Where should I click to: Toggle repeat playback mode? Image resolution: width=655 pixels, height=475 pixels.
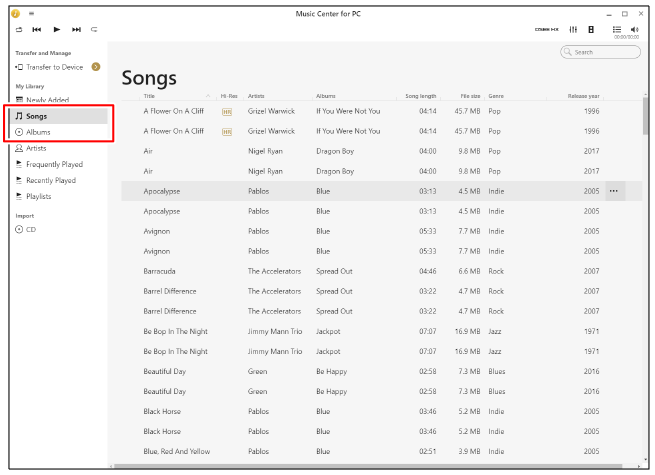point(94,30)
